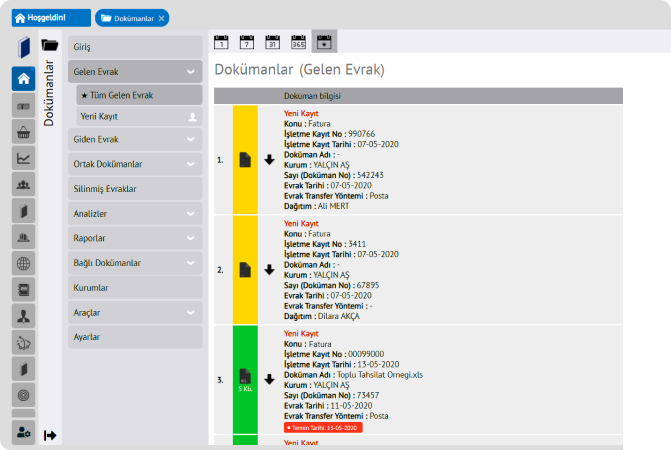Click Sayı (Doküman No) 67895 text
This screenshot has width=671, height=450.
coord(332,285)
